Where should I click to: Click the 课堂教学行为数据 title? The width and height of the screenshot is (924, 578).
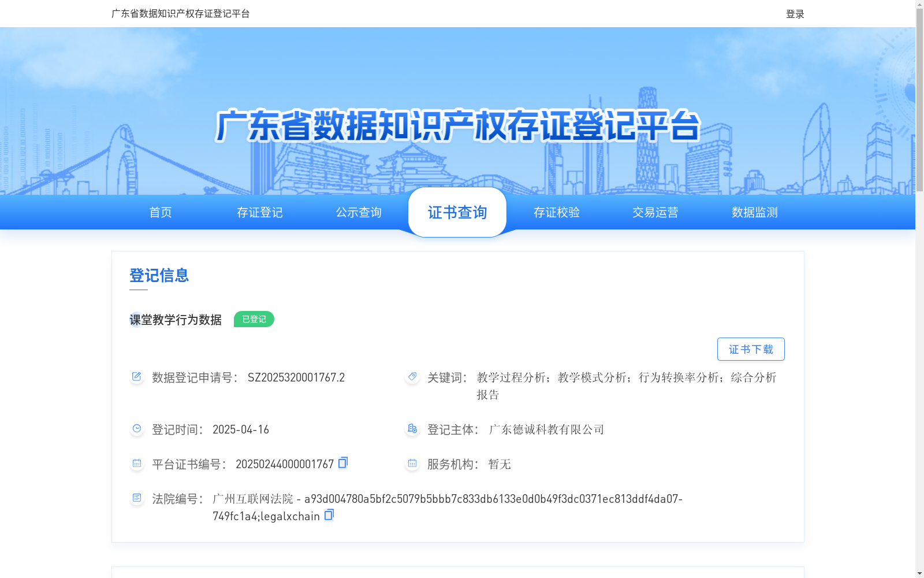point(176,320)
